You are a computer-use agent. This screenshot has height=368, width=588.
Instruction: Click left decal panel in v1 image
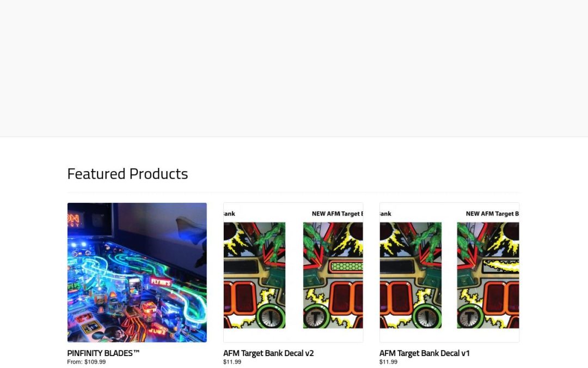(x=411, y=275)
